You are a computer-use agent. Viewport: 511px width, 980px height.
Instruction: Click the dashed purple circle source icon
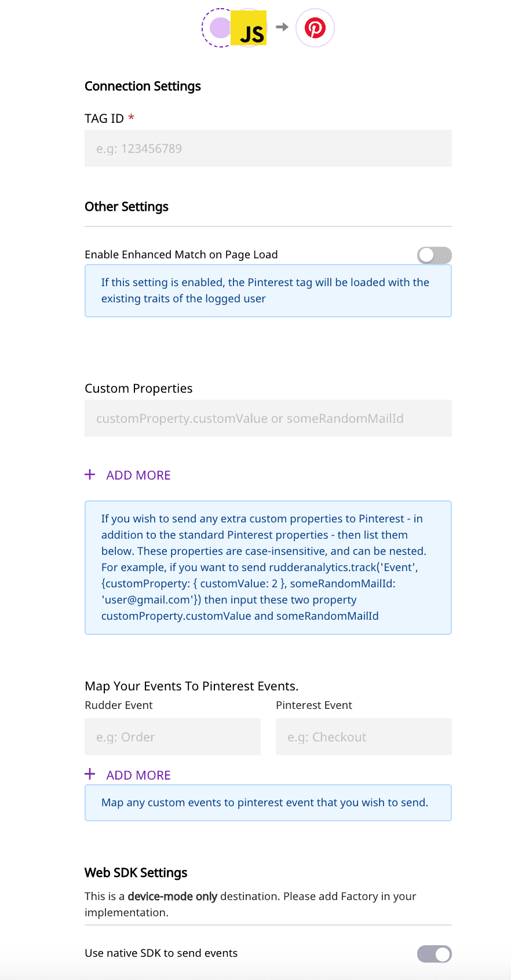click(217, 28)
